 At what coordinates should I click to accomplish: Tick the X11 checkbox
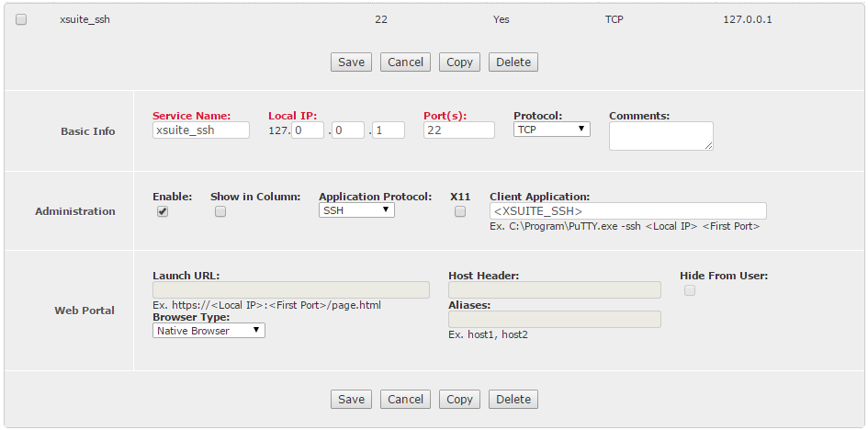point(460,211)
